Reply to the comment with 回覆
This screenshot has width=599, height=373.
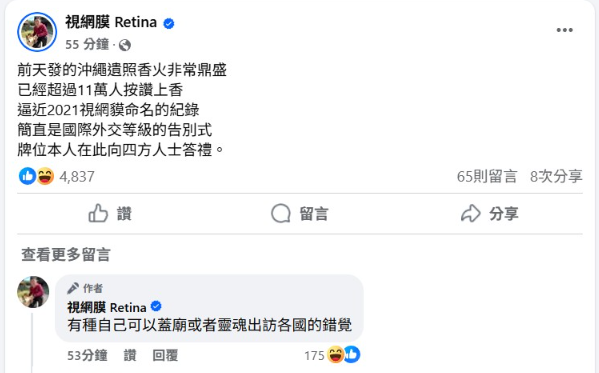tap(165, 356)
